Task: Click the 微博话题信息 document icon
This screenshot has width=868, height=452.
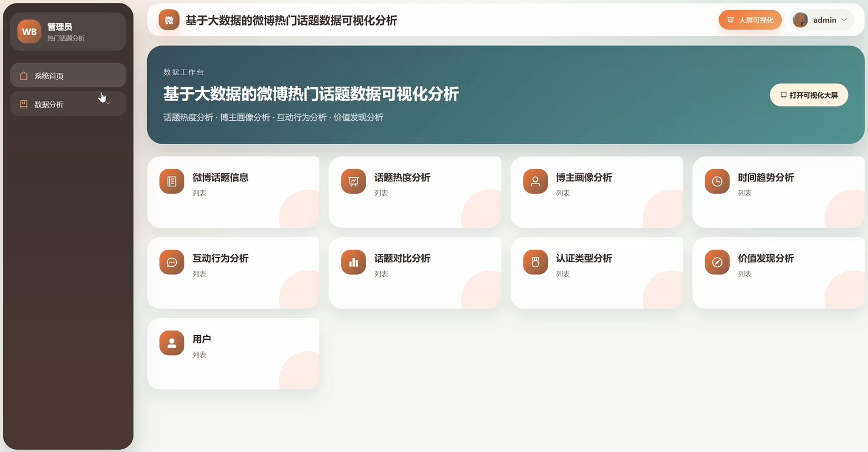Action: click(x=172, y=181)
